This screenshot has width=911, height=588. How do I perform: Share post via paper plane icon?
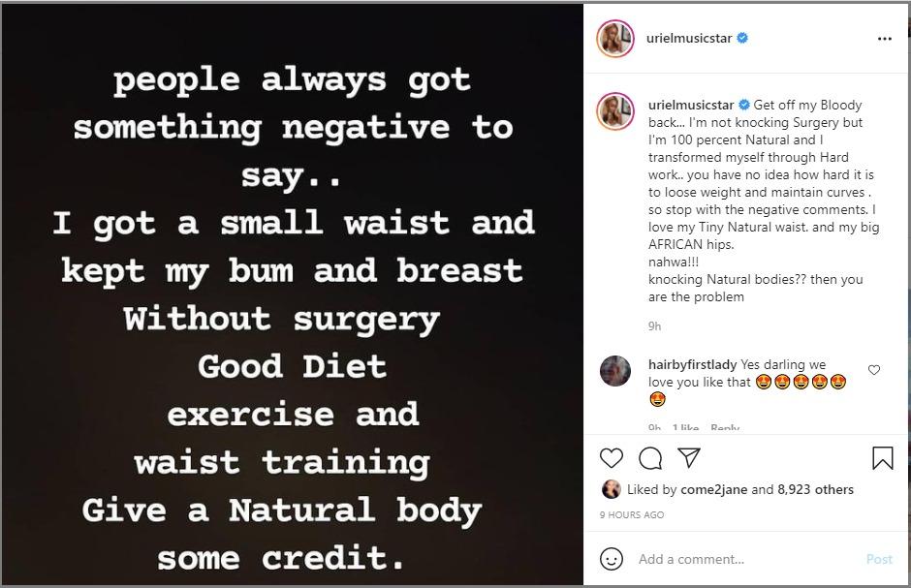[x=689, y=457]
